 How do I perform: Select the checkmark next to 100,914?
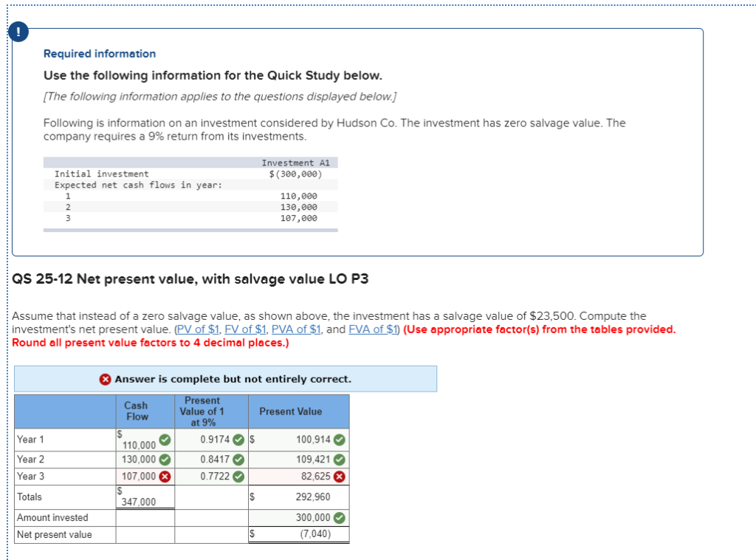coord(340,439)
